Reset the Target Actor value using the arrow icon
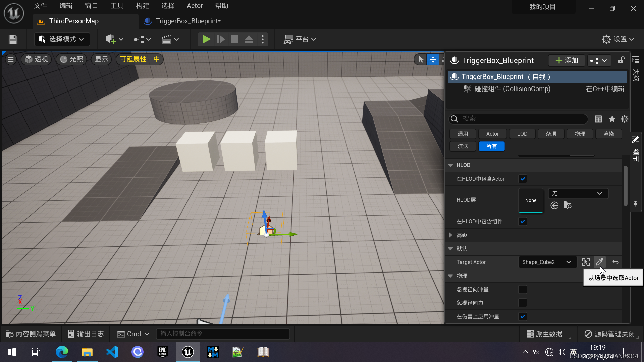The image size is (644, 362). [x=615, y=262]
